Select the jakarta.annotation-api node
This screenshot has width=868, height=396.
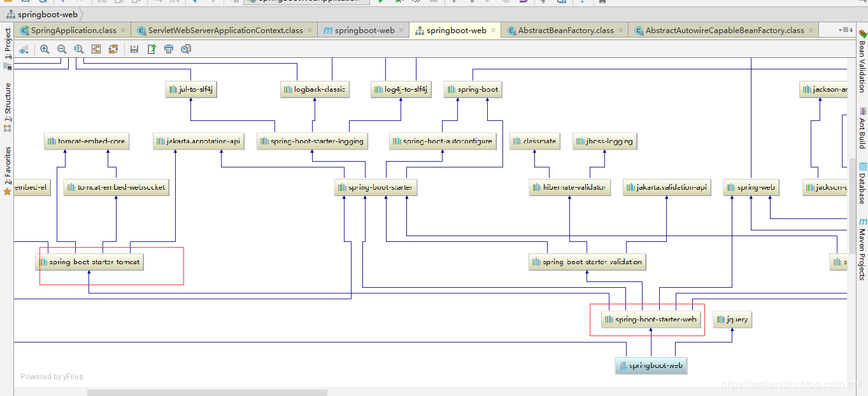199,141
